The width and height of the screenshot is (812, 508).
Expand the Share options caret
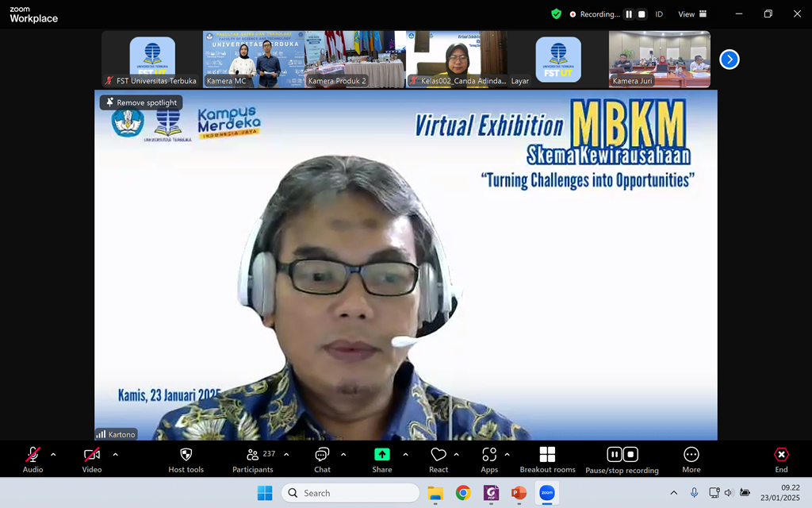click(405, 455)
